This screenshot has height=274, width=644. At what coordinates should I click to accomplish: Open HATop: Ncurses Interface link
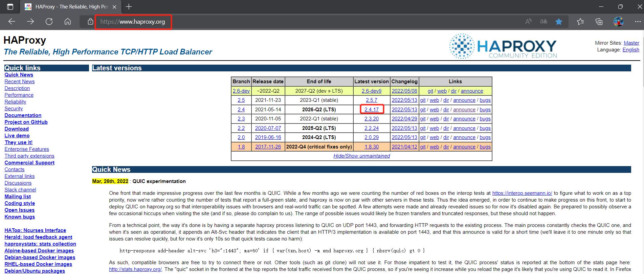[35, 230]
